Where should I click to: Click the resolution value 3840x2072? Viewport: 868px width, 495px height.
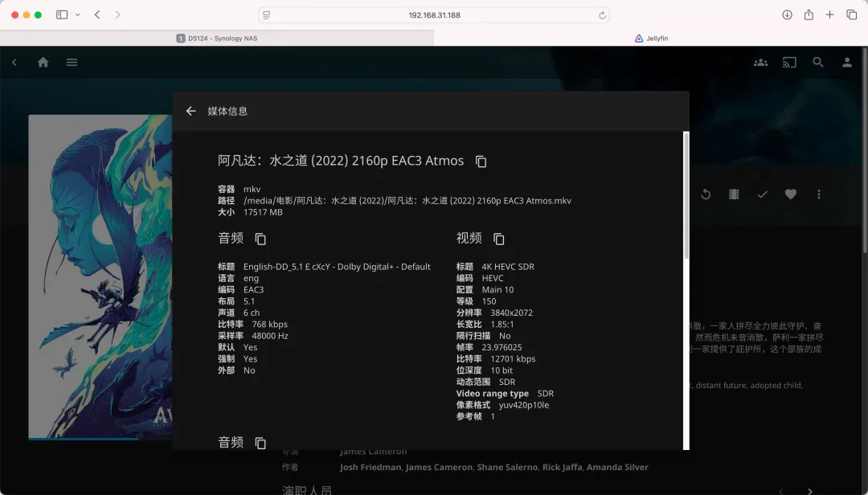click(x=511, y=313)
